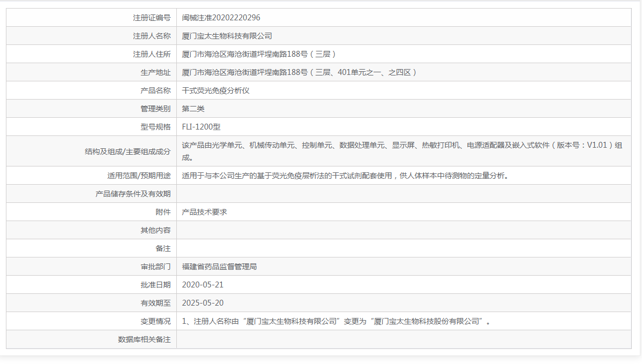Select approval date 2020-05-21

(x=203, y=285)
